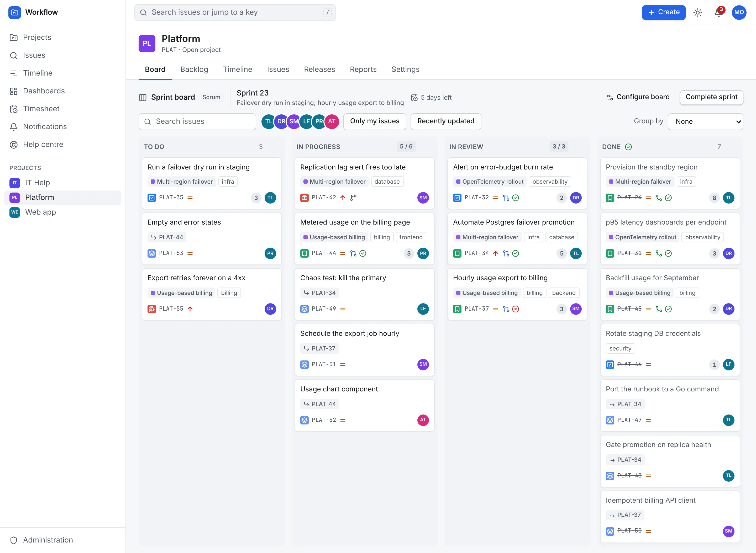Toggle the light/dark theme sun icon
This screenshot has width=756, height=553.
click(x=698, y=12)
